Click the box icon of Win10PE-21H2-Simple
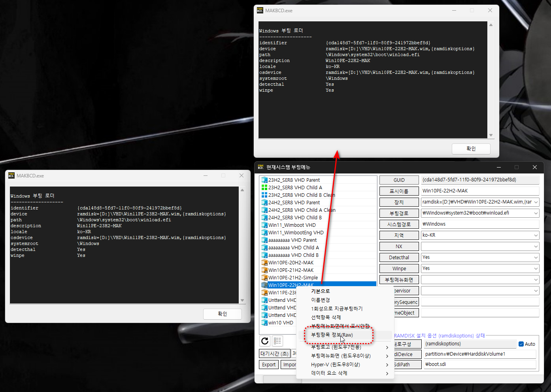Screen dimensions: 551x392 coord(264,278)
